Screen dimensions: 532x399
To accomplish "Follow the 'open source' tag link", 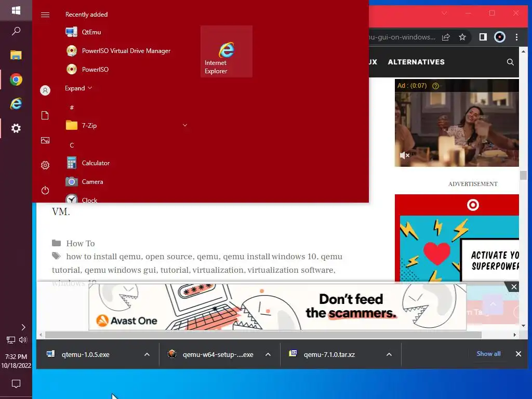I will tap(169, 257).
